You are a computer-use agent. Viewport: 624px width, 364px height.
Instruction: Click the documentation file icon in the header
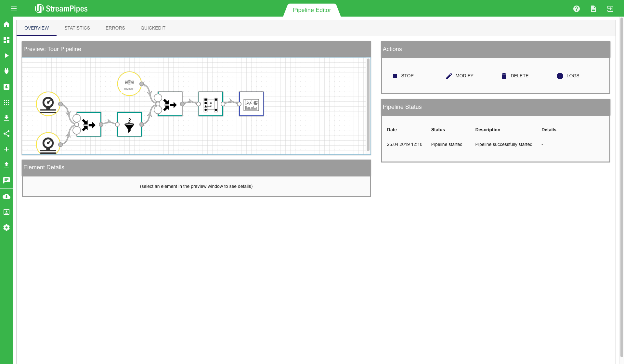click(x=593, y=9)
